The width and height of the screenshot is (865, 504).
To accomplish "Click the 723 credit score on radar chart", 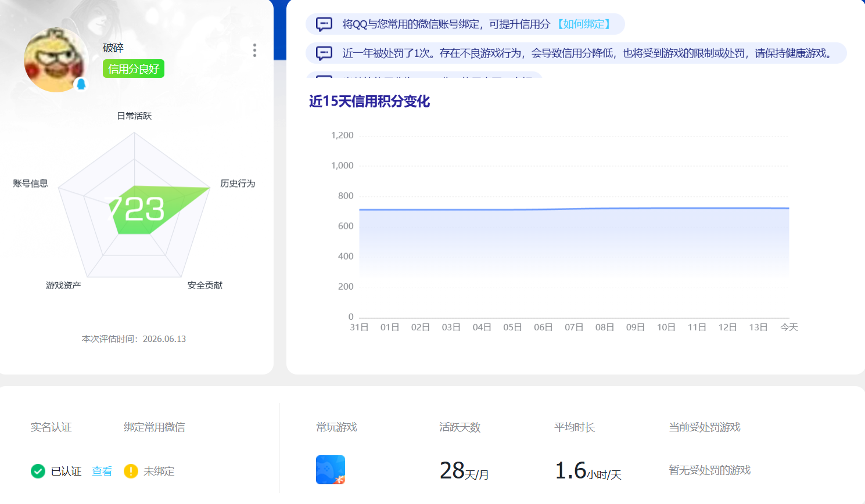I will coord(138,209).
